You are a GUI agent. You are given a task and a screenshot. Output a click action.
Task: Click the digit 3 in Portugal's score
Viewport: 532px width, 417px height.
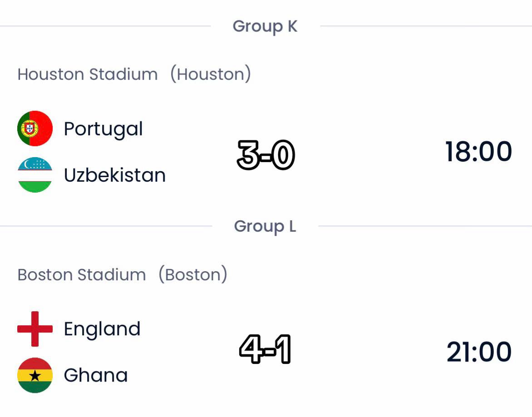point(248,155)
